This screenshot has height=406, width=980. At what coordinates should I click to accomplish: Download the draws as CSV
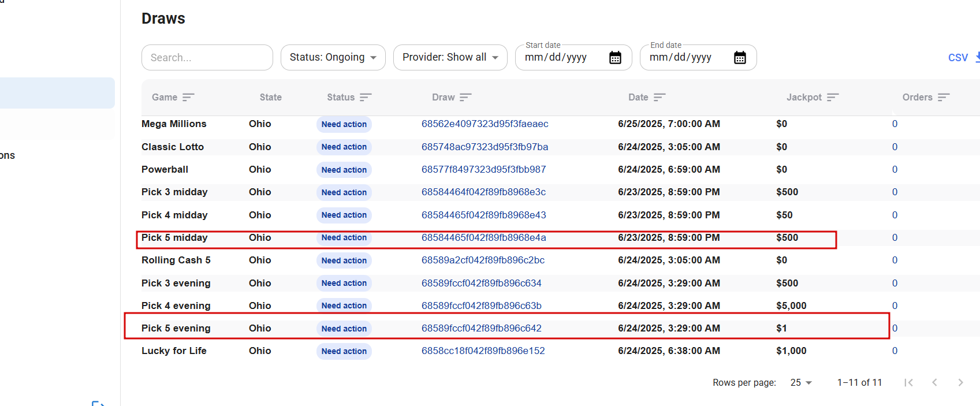(963, 58)
